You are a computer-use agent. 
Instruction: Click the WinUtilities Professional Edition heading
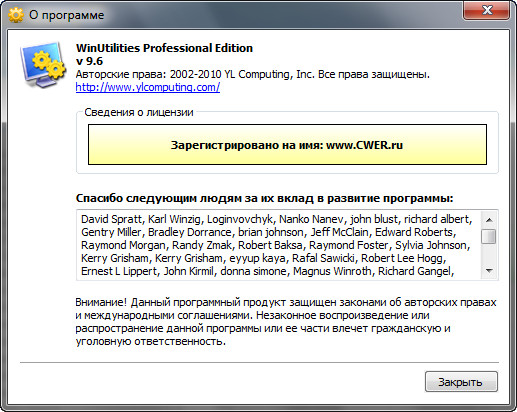click(164, 48)
